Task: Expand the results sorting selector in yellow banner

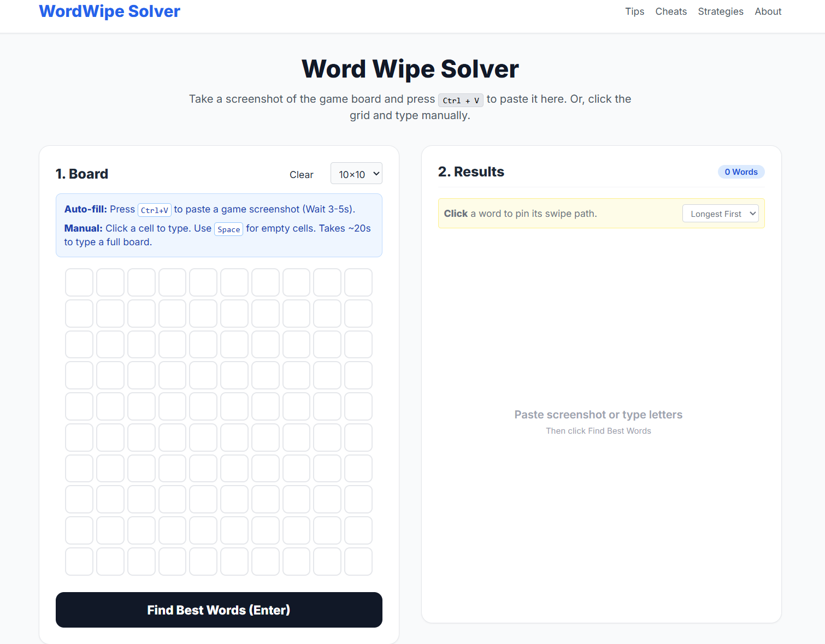Action: tap(720, 213)
